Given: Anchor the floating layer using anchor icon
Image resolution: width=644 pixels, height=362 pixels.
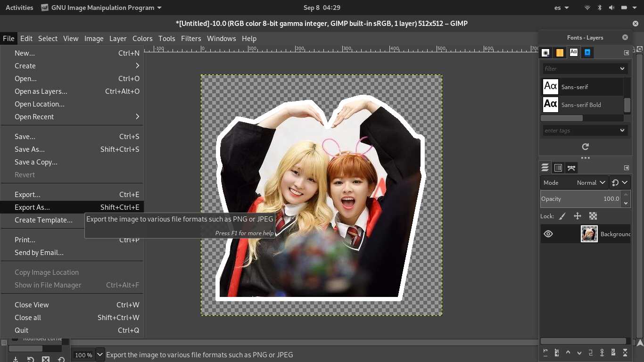Looking at the screenshot, I should (x=602, y=353).
